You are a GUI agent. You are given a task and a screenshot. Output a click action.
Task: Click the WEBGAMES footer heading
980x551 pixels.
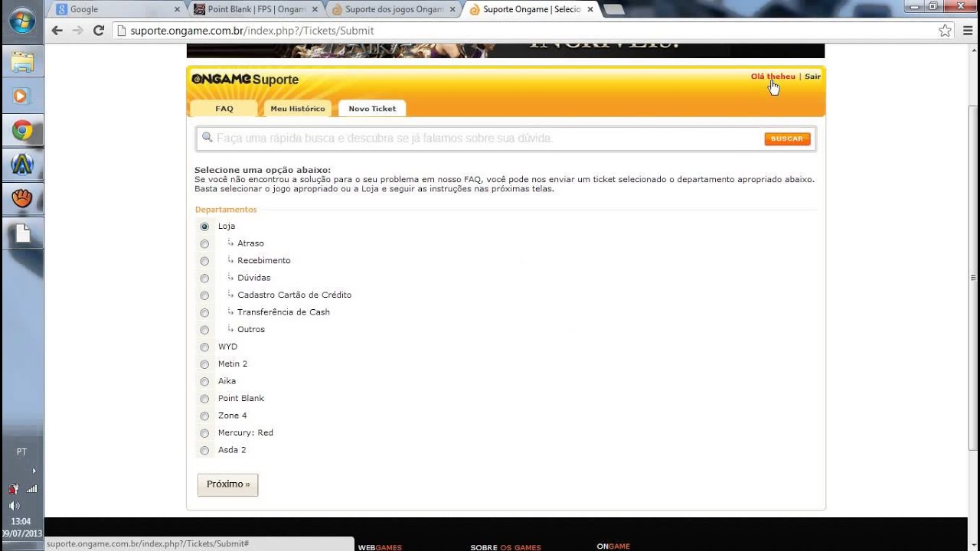click(380, 547)
